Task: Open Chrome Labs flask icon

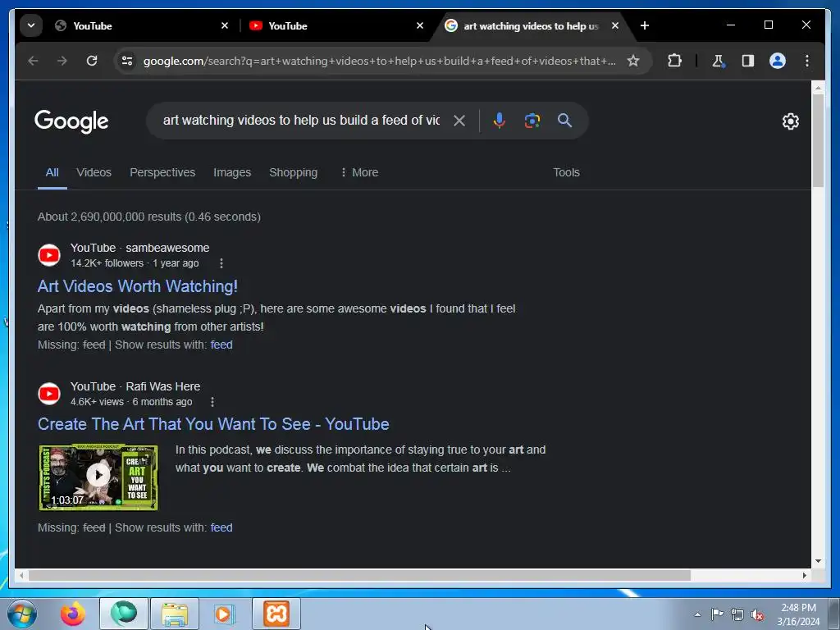Action: (718, 61)
